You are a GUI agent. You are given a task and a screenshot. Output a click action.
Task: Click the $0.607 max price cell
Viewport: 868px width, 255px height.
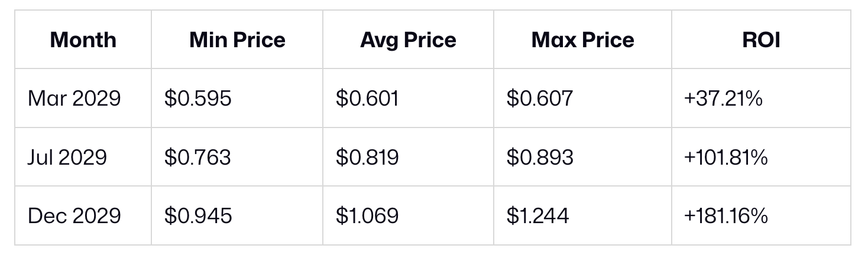click(539, 98)
